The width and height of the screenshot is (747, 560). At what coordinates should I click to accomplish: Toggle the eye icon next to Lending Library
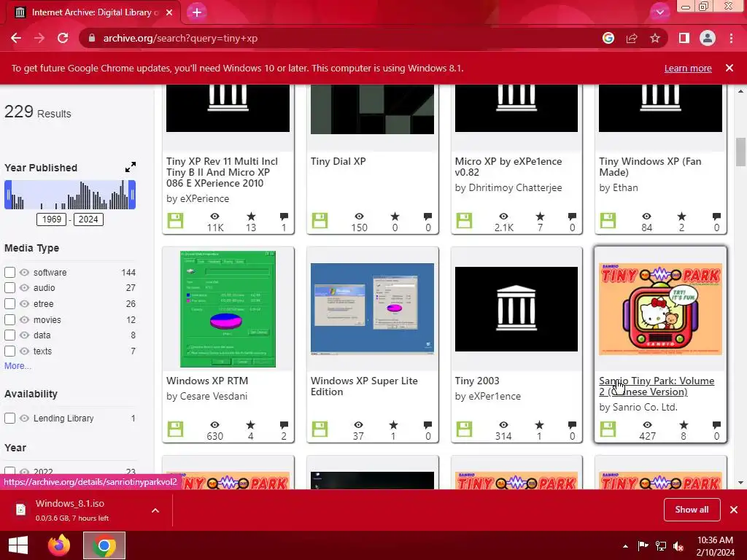[24, 418]
